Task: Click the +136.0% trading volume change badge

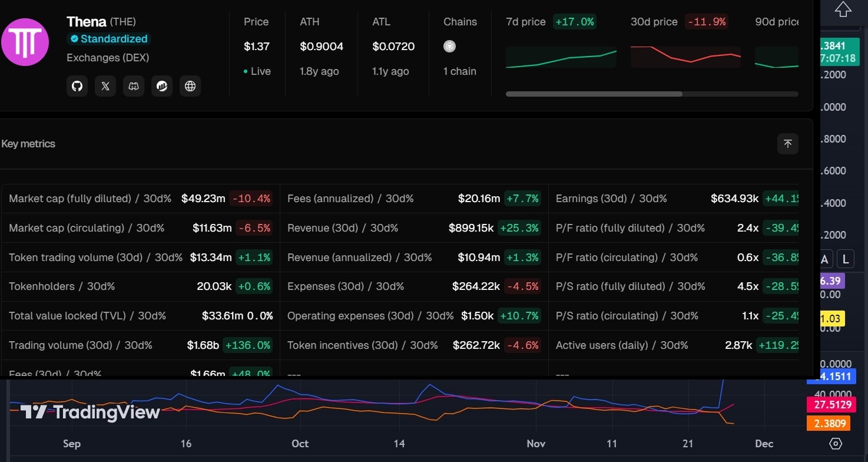Action: 248,345
